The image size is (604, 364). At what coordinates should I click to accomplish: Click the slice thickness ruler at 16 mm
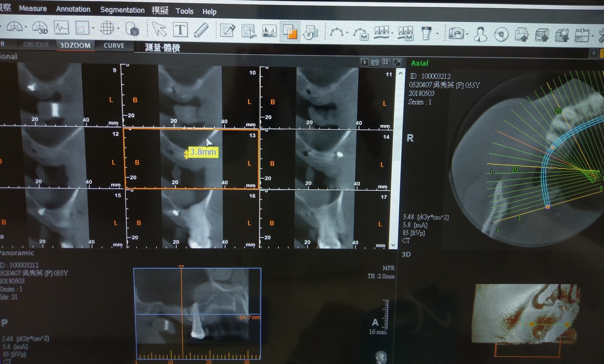pyautogui.click(x=386, y=314)
